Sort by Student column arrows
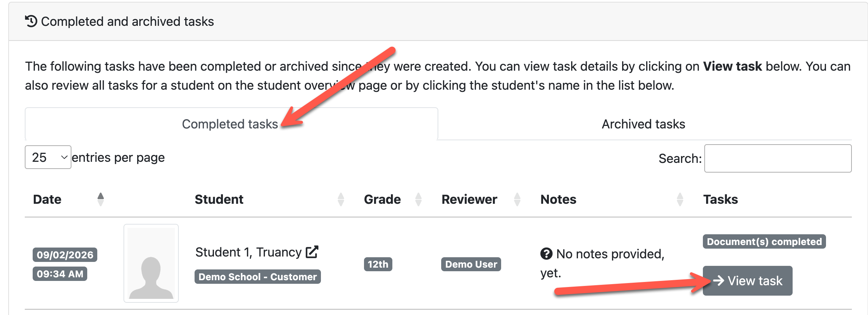This screenshot has width=868, height=315. point(341,199)
